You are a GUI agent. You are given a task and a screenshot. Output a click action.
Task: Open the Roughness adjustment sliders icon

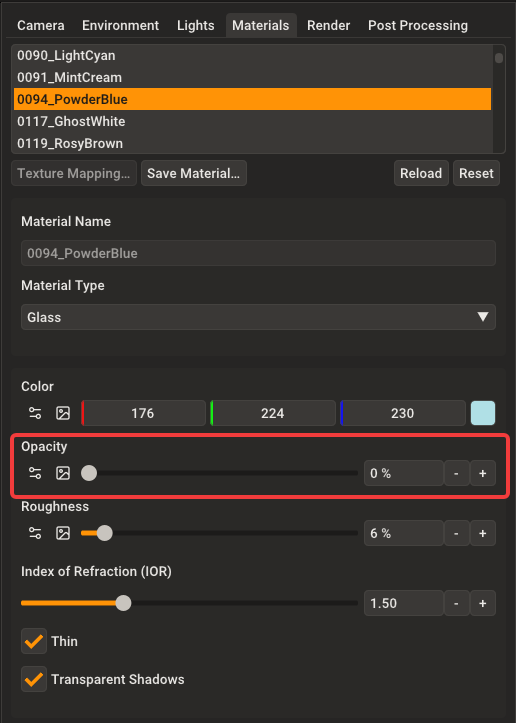point(35,533)
